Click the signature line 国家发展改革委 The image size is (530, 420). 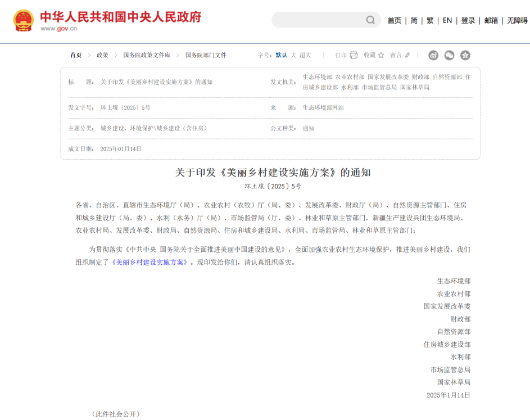coord(447,306)
